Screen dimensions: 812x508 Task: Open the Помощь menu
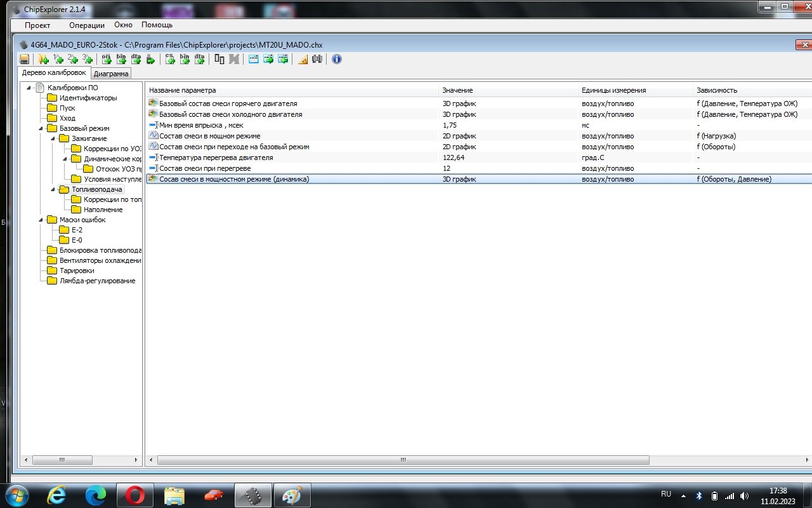click(157, 25)
